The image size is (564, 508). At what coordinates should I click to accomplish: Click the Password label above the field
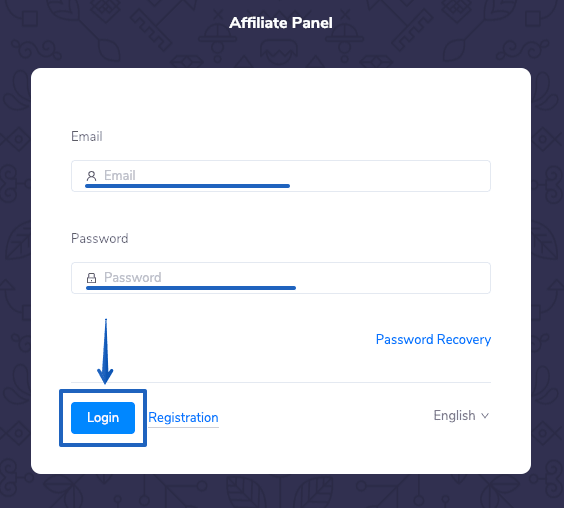(100, 238)
